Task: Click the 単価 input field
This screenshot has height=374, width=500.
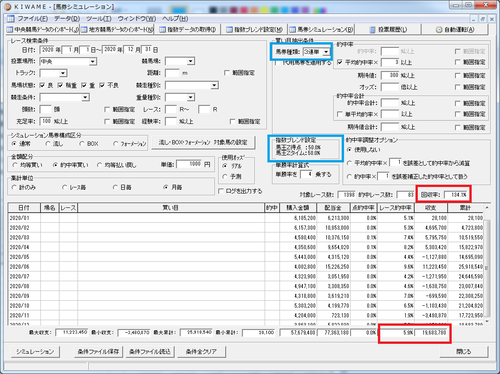Action: (x=189, y=164)
